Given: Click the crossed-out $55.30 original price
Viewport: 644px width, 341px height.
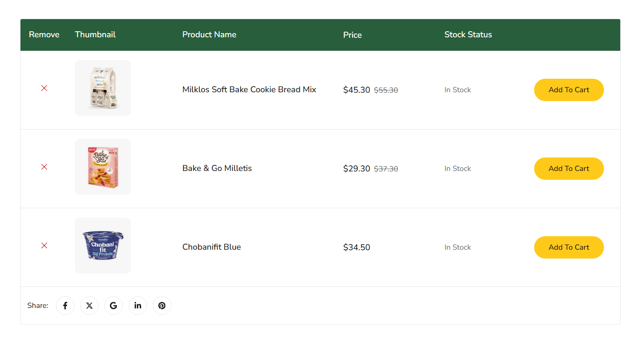Looking at the screenshot, I should coord(386,90).
